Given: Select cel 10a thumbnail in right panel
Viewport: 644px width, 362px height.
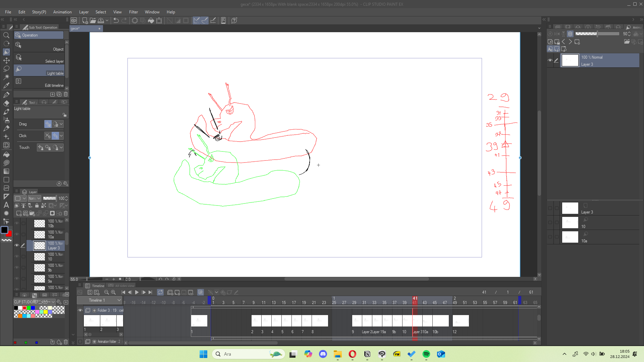Looking at the screenshot, I should 570,237.
